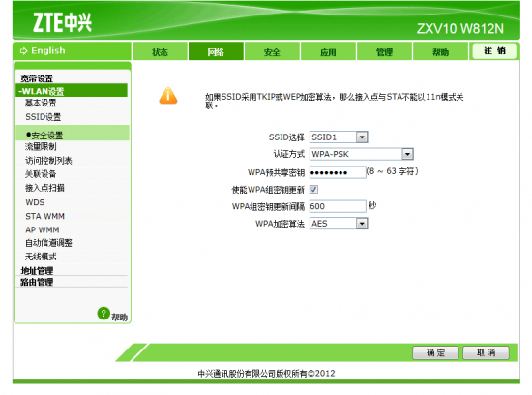Open WDS in the sidebar
The height and width of the screenshot is (395, 532).
[x=35, y=202]
